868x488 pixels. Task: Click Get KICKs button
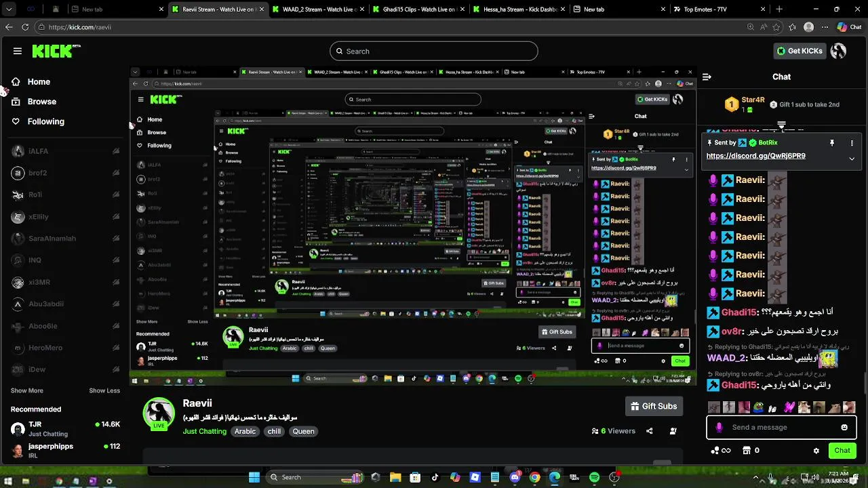click(800, 51)
